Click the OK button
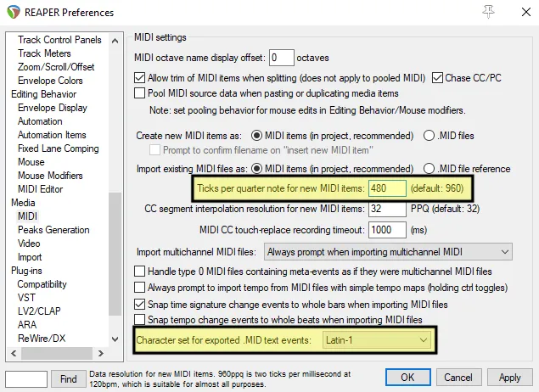This screenshot has height=392, width=539. tap(408, 378)
